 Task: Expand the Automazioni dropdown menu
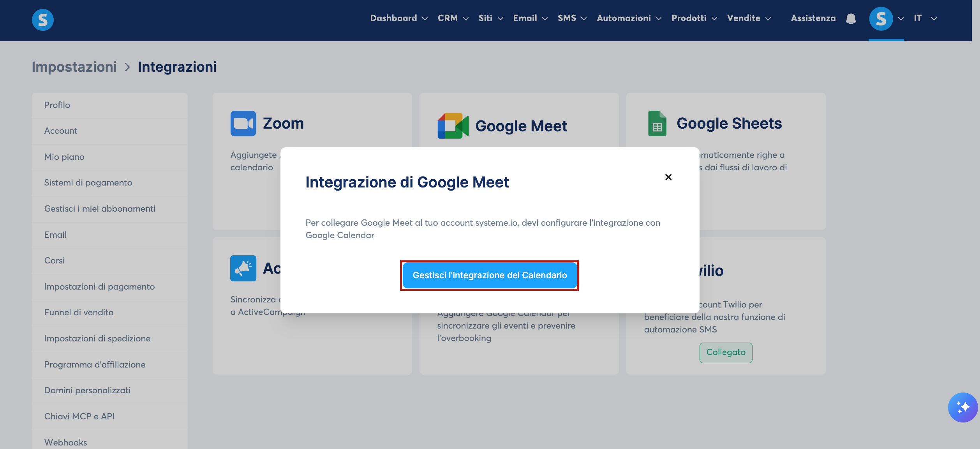click(x=629, y=18)
